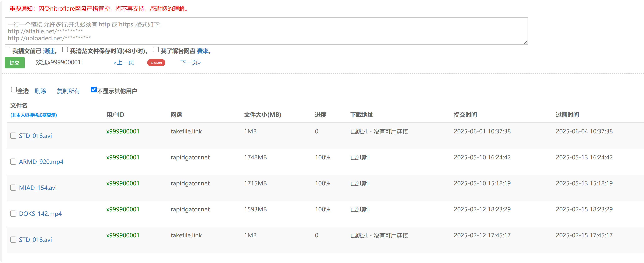Viewport: 644px width, 263px height.
Task: Click the blue note (非本人链接将加密显示)
Action: tap(33, 115)
